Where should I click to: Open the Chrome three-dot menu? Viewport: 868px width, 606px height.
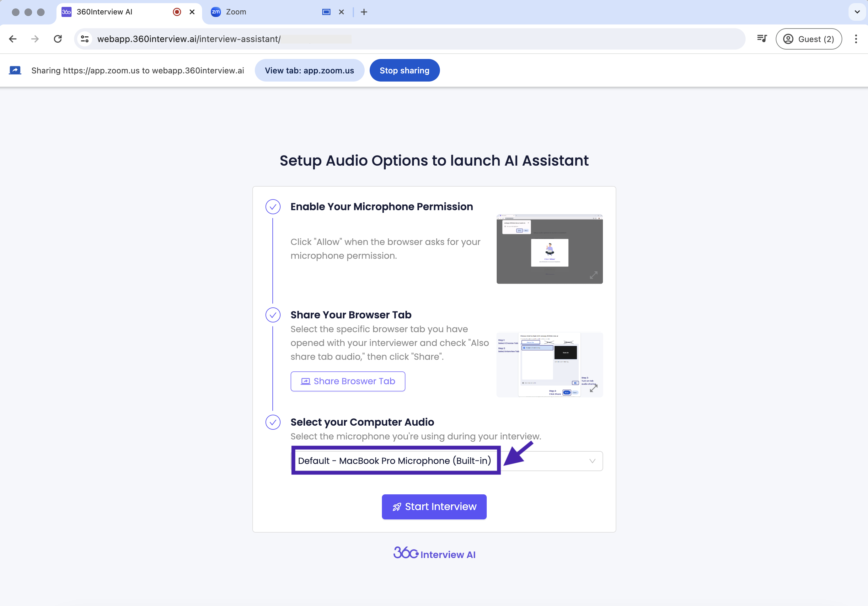[x=856, y=39]
